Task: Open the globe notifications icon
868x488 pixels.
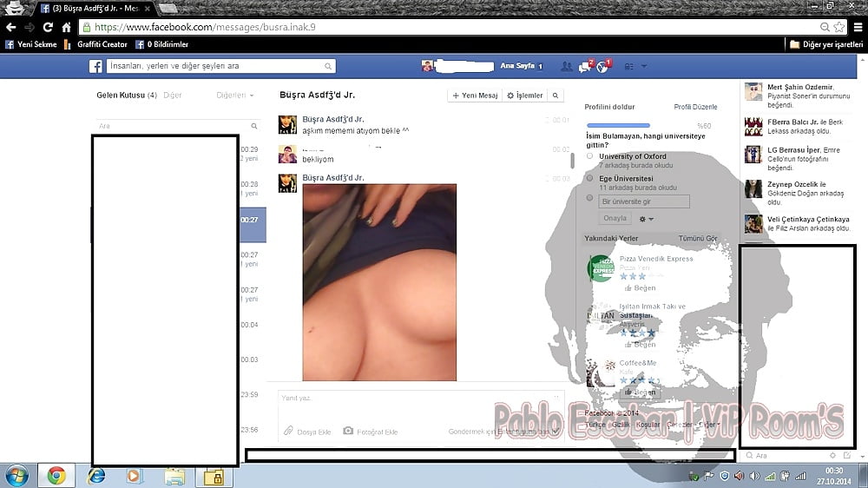Action: coord(603,67)
